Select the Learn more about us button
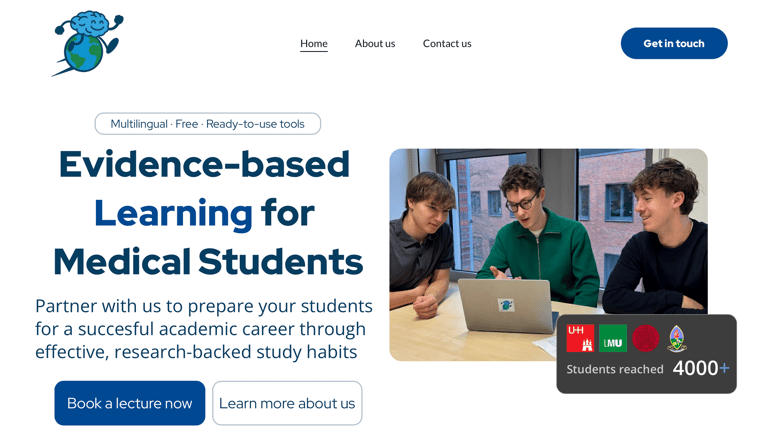This screenshot has width=768, height=439. click(287, 403)
